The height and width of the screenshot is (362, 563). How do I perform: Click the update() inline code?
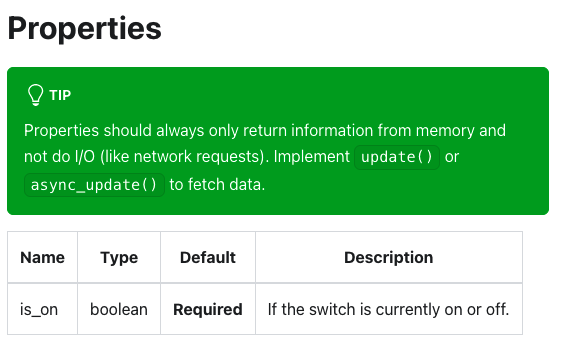[397, 157]
